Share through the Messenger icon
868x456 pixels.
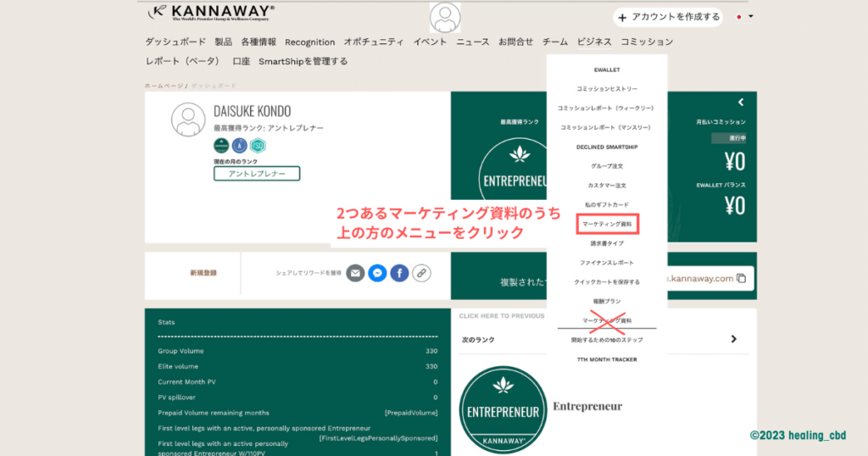[x=377, y=273]
